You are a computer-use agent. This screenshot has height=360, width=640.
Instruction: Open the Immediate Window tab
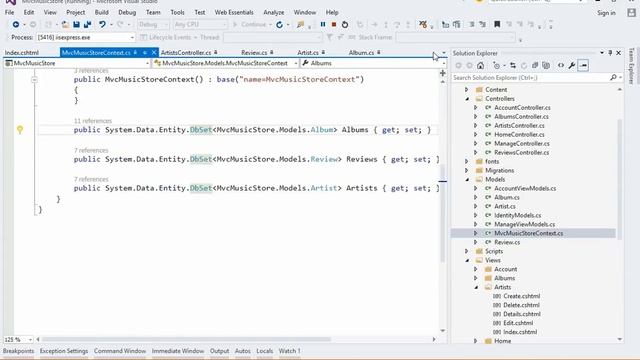(178, 351)
